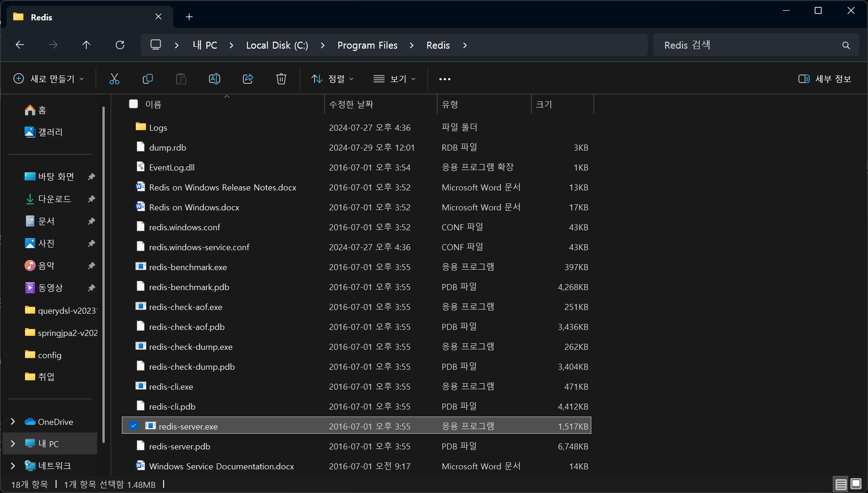The height and width of the screenshot is (493, 868).
Task: Click the search magnifier icon
Action: [846, 45]
